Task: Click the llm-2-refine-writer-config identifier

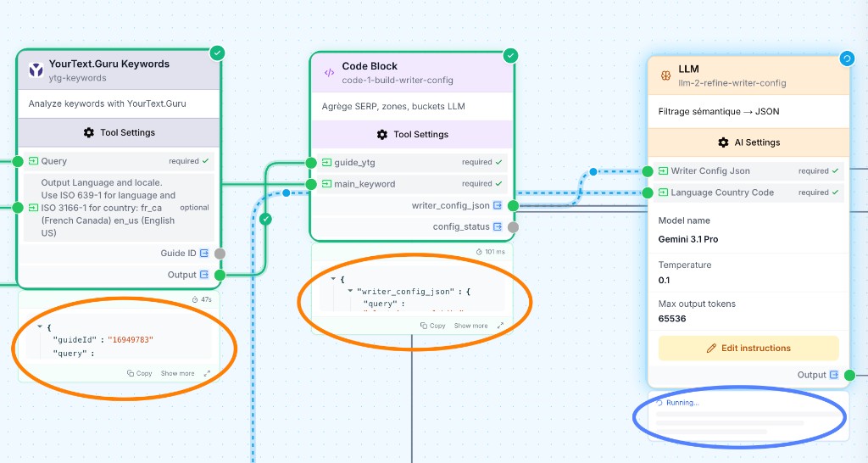Action: tap(732, 83)
